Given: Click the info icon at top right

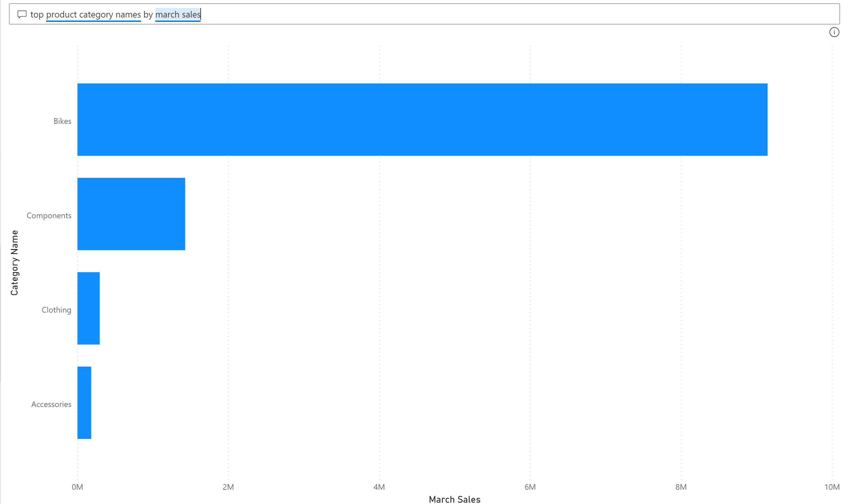Looking at the screenshot, I should 834,32.
